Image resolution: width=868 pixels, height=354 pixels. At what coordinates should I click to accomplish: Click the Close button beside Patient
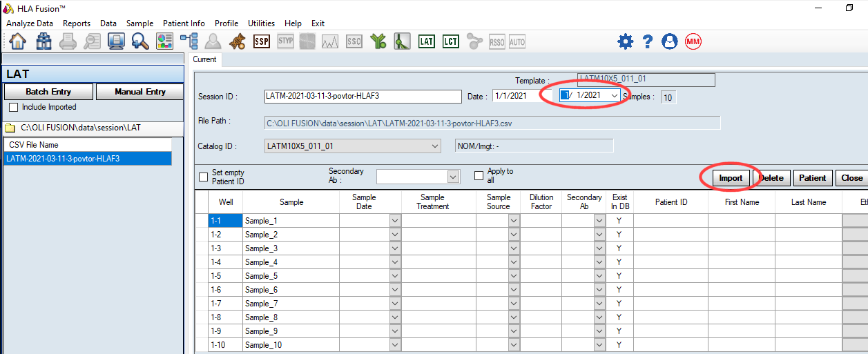[x=851, y=178]
